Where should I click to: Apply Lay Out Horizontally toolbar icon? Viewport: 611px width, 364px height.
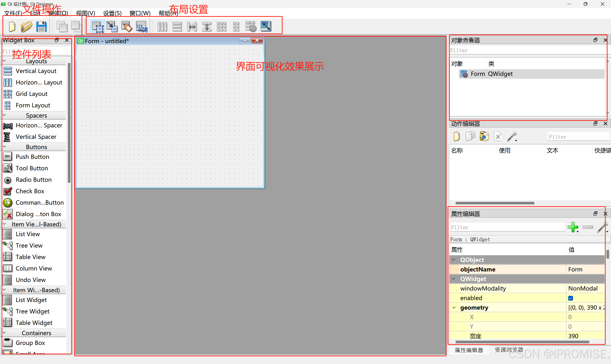click(x=162, y=26)
